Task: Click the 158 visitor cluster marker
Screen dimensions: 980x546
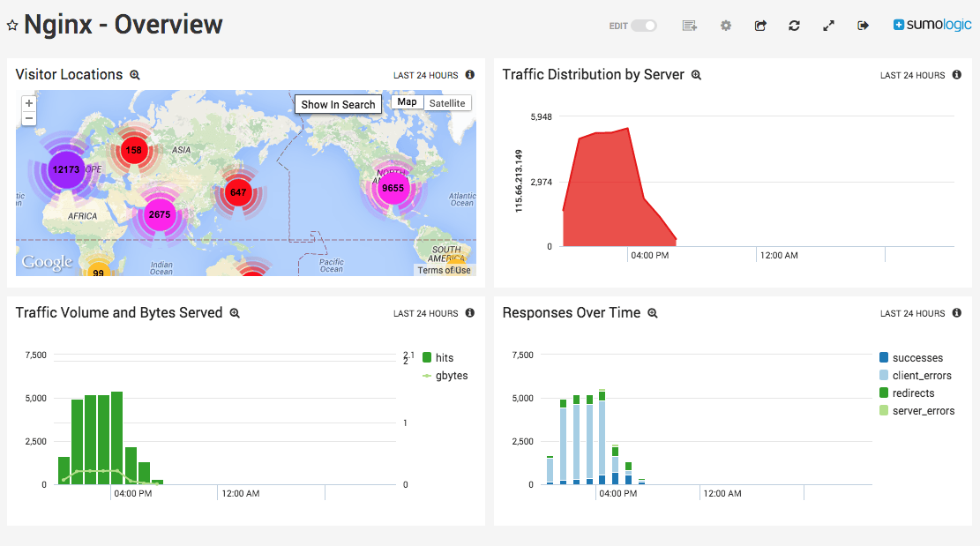Action: click(134, 150)
